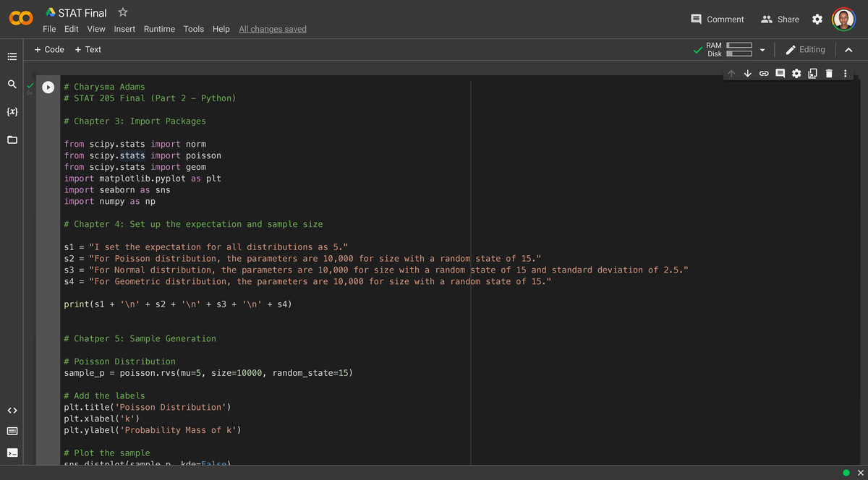The image size is (868, 480).
Task: Open the cell settings gear
Action: pos(796,73)
